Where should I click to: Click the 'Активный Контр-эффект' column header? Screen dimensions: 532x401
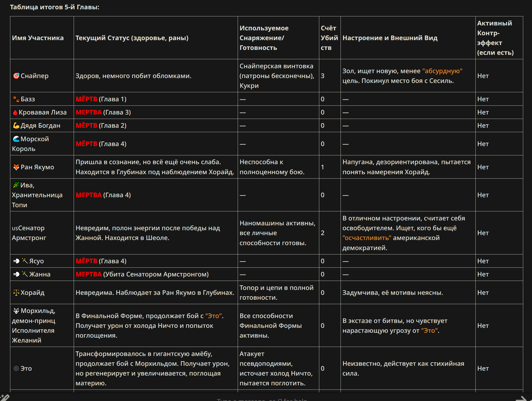click(499, 38)
